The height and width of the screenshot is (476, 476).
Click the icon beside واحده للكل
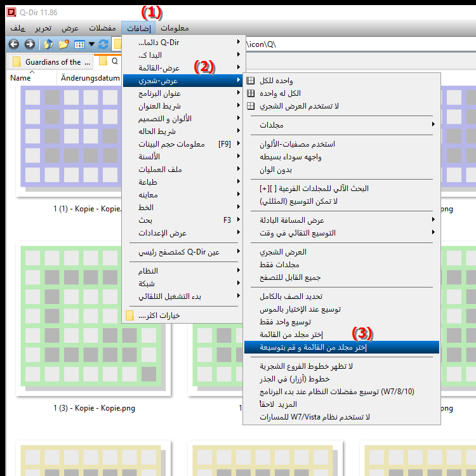pyautogui.click(x=251, y=81)
